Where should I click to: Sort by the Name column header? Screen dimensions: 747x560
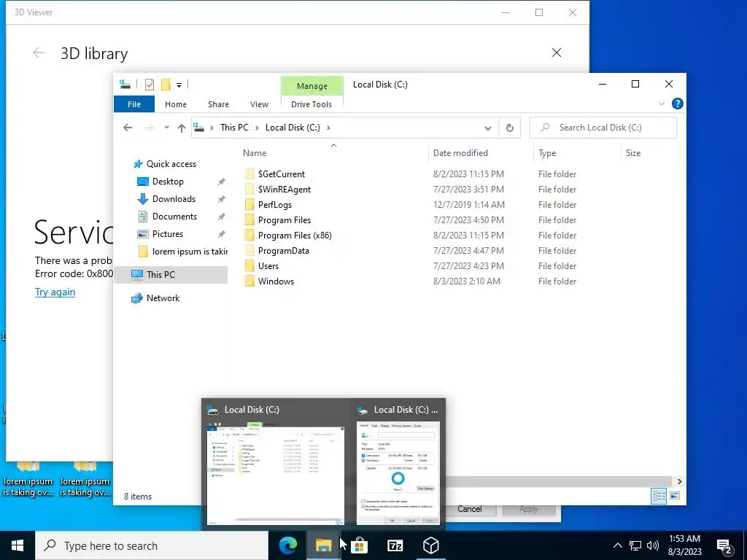point(255,153)
